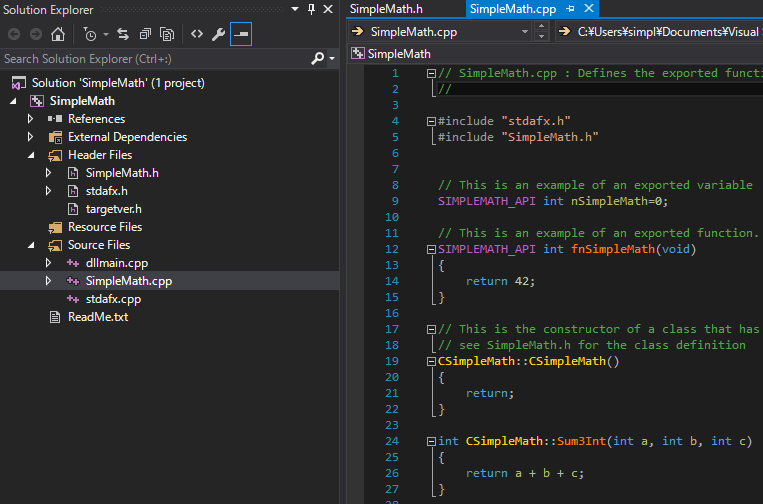Select the Resource Files folder
763x504 pixels.
coord(105,227)
